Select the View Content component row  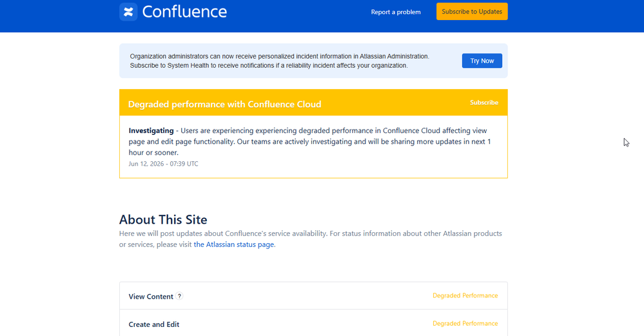point(313,296)
